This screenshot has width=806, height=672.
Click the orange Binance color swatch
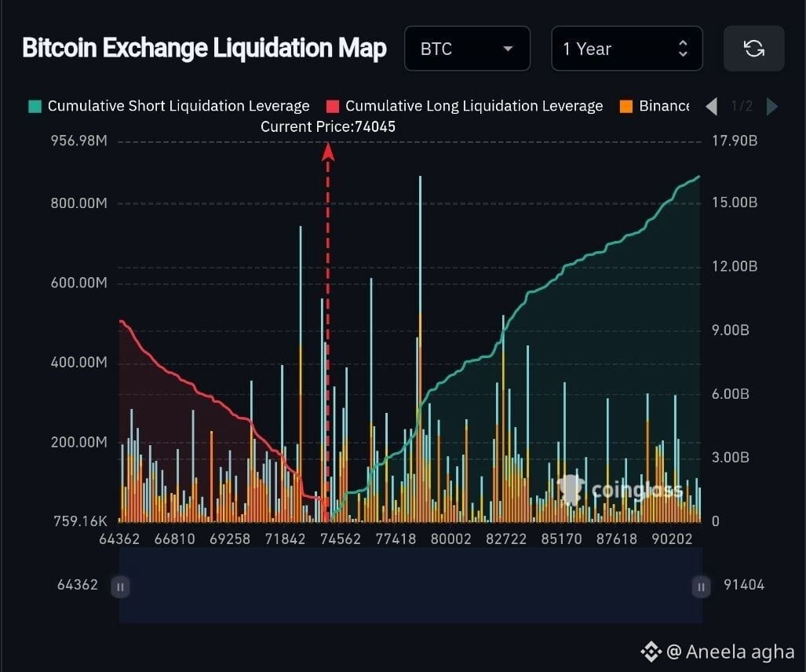(626, 107)
